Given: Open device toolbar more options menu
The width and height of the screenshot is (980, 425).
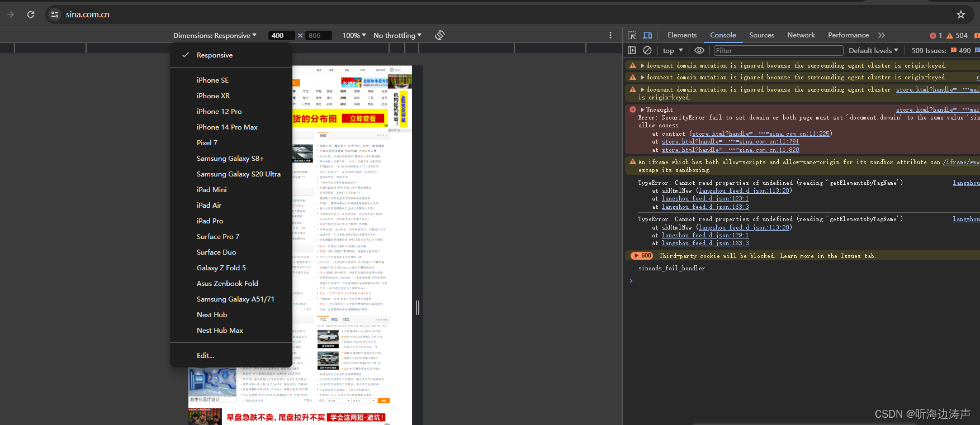Looking at the screenshot, I should tap(610, 35).
